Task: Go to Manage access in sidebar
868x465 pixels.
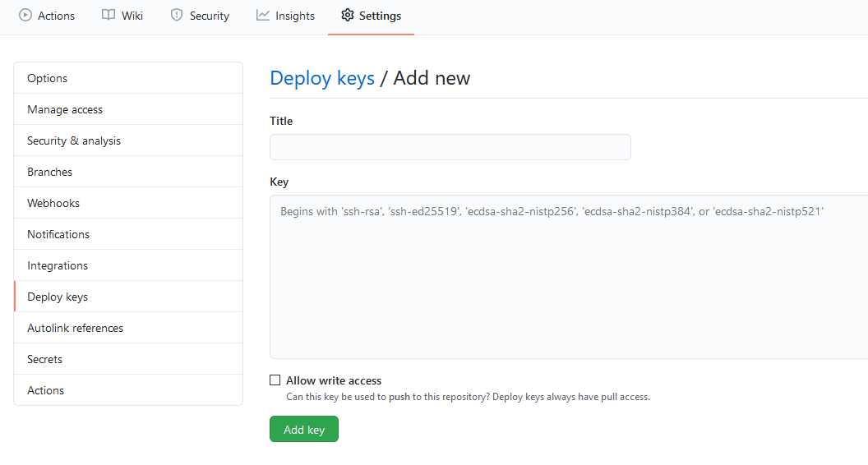Action: pos(128,109)
